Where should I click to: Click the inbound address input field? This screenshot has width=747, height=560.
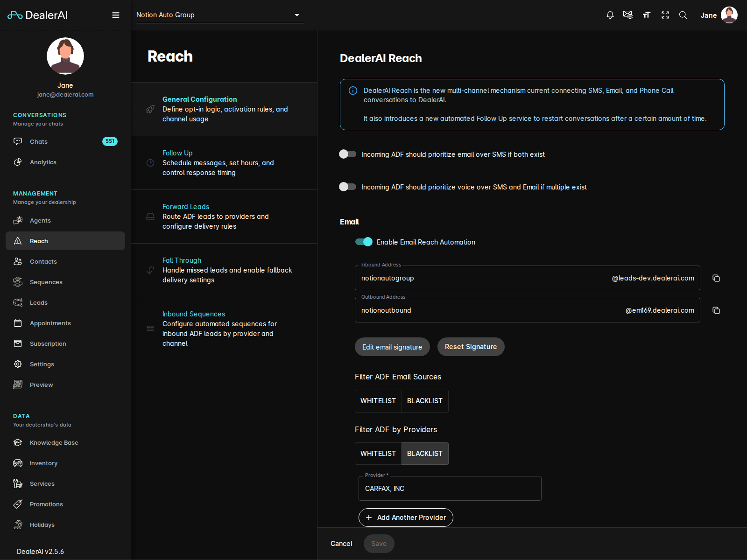[481, 278]
